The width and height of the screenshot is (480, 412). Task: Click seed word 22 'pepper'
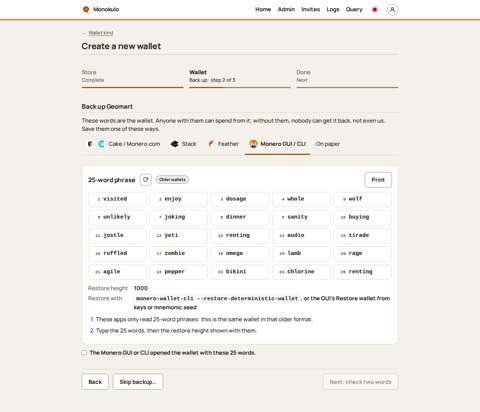tap(178, 272)
